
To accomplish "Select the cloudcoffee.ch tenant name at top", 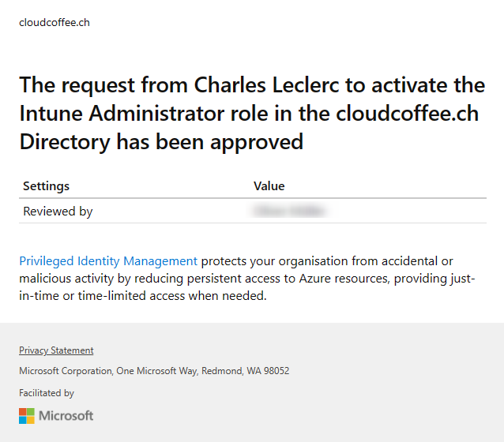I will click(55, 22).
